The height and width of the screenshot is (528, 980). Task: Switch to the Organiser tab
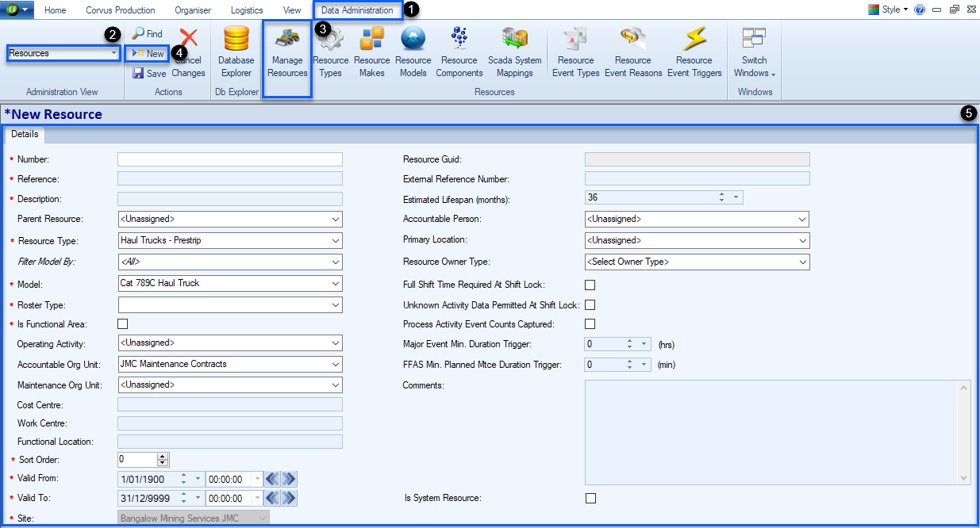pos(194,10)
